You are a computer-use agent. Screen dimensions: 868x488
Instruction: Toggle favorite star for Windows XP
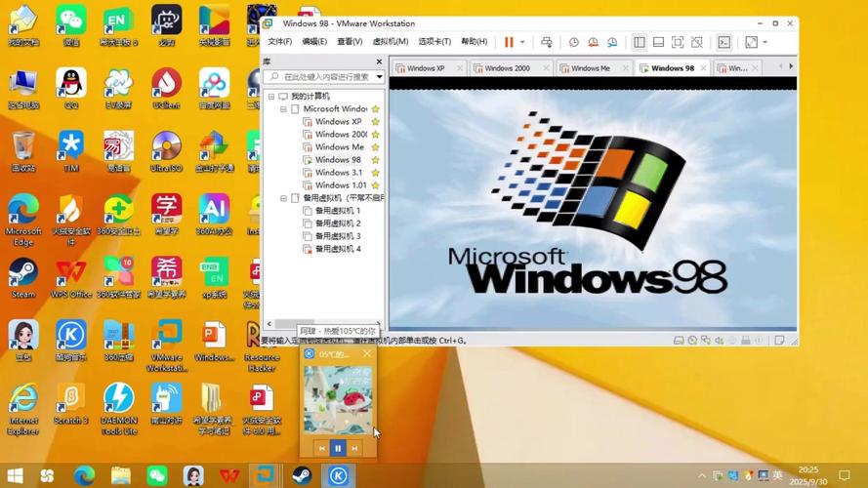click(375, 122)
